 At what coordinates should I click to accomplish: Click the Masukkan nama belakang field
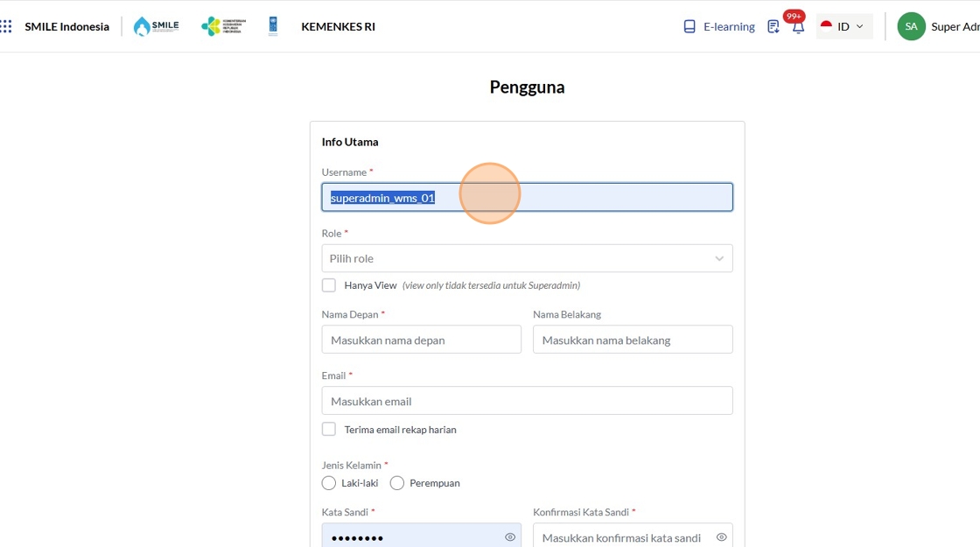coord(632,340)
